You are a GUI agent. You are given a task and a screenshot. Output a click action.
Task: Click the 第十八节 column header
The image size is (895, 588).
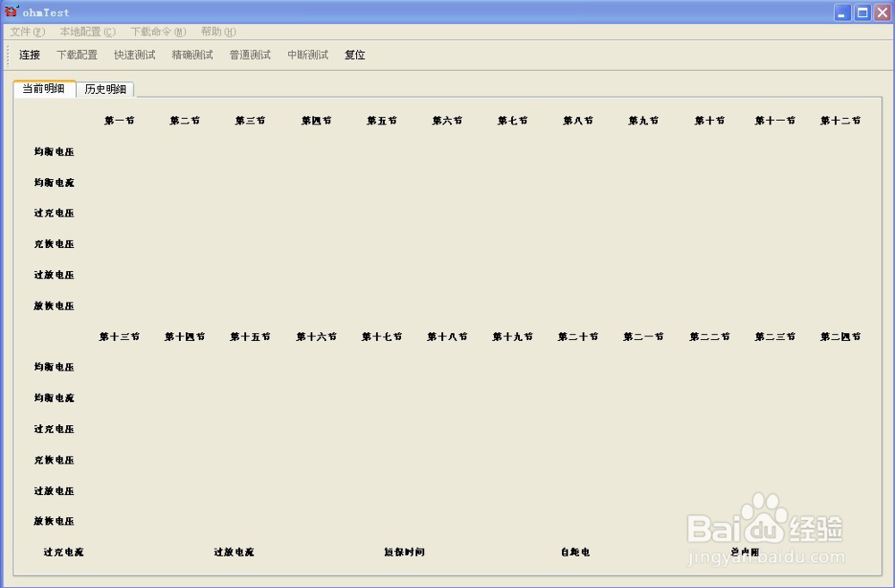pos(447,337)
